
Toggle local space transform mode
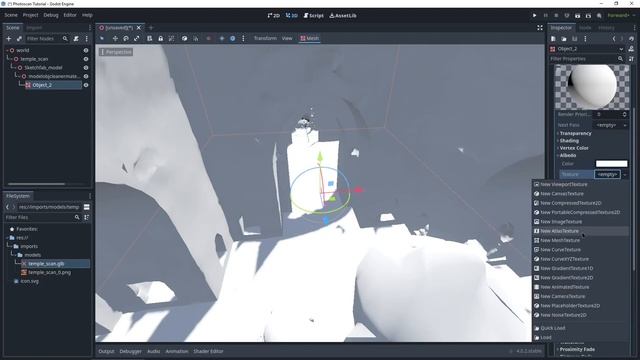pyautogui.click(x=184, y=38)
